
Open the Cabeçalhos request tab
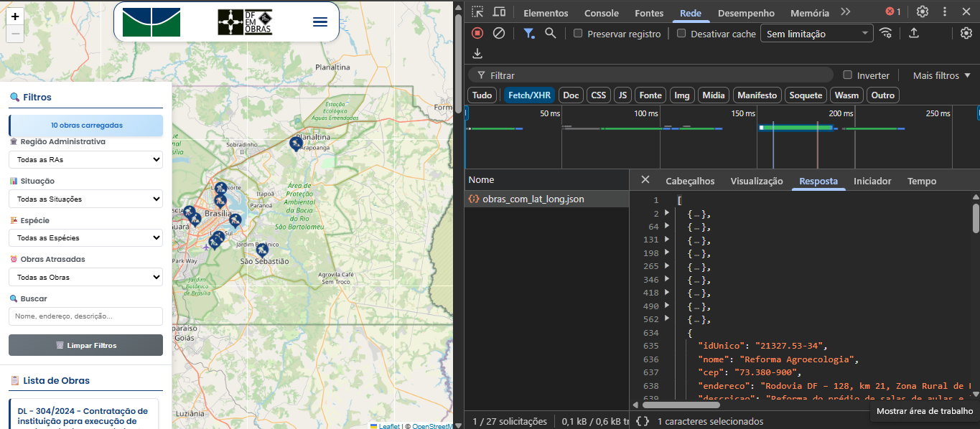pos(690,181)
